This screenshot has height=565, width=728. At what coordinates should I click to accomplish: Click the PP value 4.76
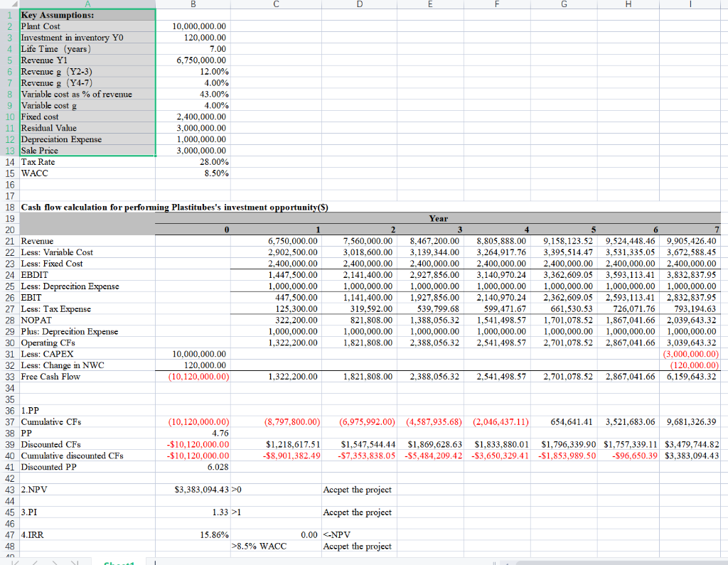coord(193,433)
